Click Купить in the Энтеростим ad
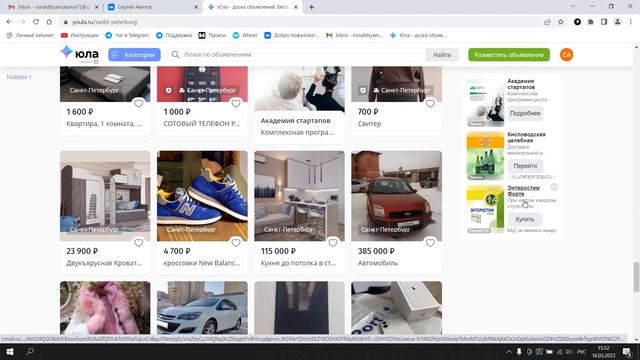 click(524, 219)
